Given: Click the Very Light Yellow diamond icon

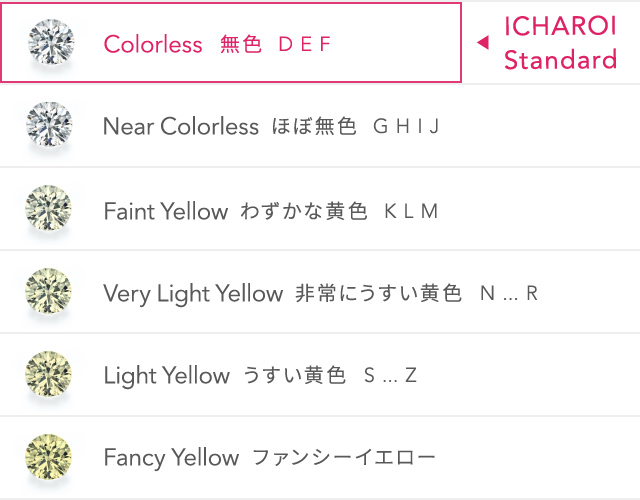Looking at the screenshot, I should point(48,292).
